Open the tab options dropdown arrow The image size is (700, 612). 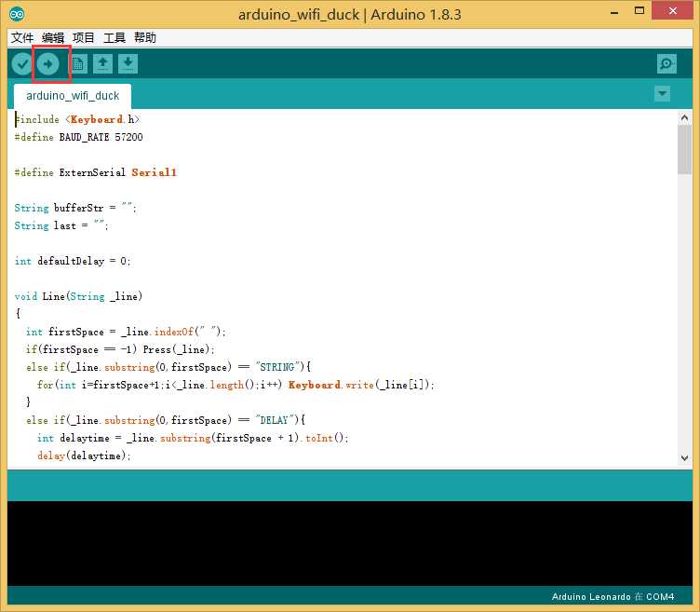662,94
